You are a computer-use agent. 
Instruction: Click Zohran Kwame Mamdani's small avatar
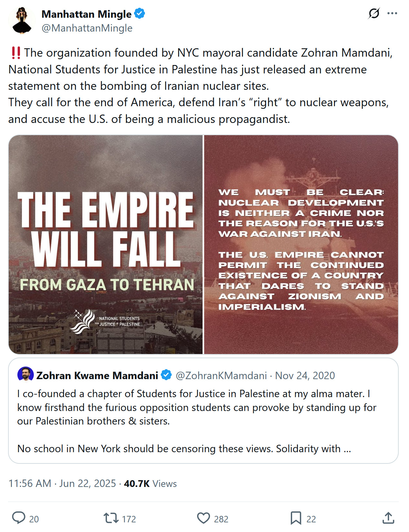pyautogui.click(x=25, y=374)
